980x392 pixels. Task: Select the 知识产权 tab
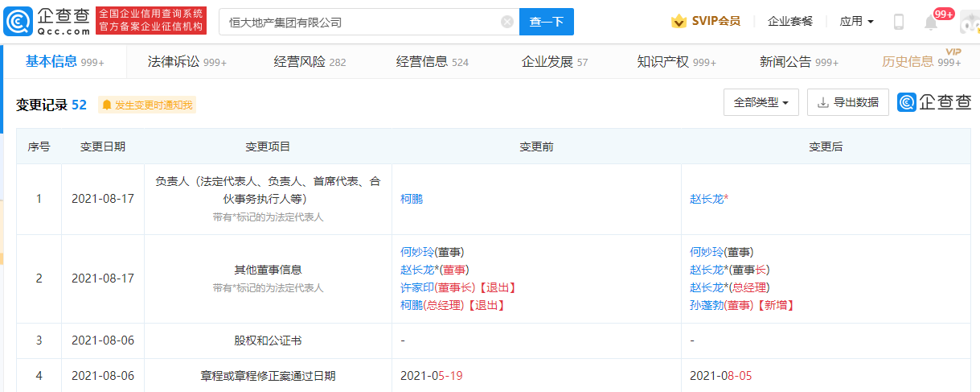coord(677,62)
